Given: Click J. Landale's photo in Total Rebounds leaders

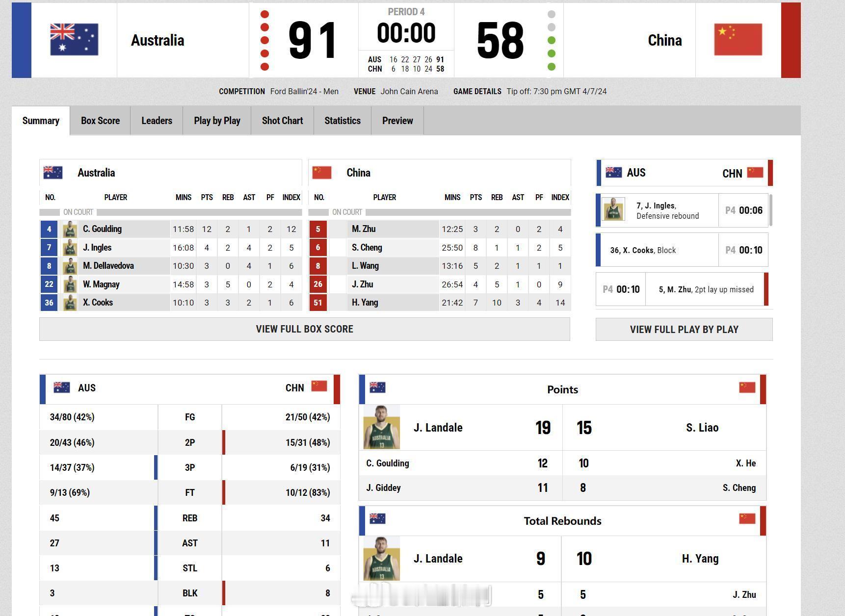Looking at the screenshot, I should pyautogui.click(x=382, y=558).
